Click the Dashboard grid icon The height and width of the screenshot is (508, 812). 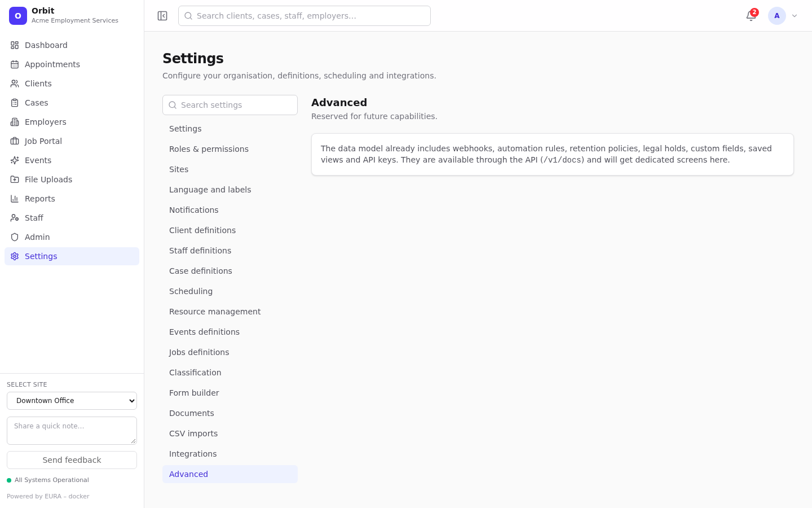15,45
